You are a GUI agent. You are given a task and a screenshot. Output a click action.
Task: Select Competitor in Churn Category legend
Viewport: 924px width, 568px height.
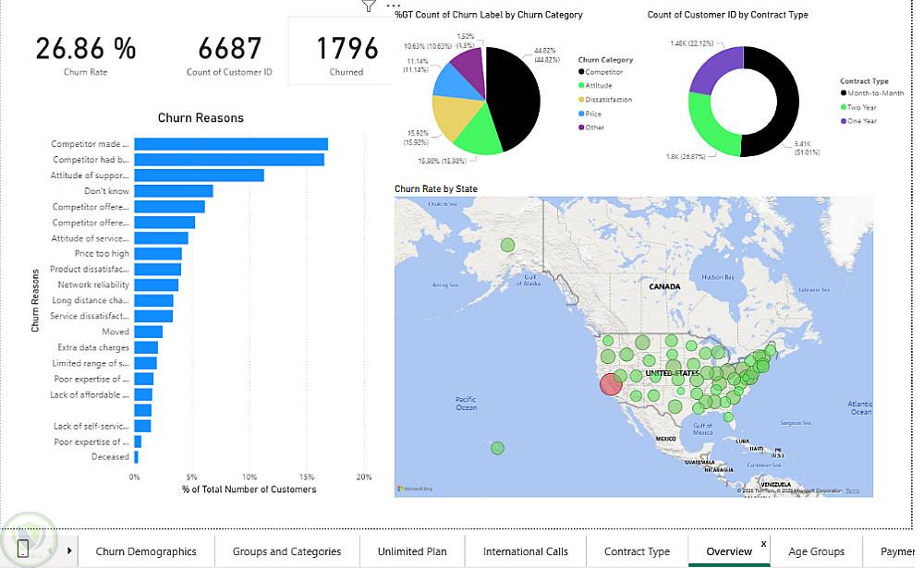tap(601, 72)
